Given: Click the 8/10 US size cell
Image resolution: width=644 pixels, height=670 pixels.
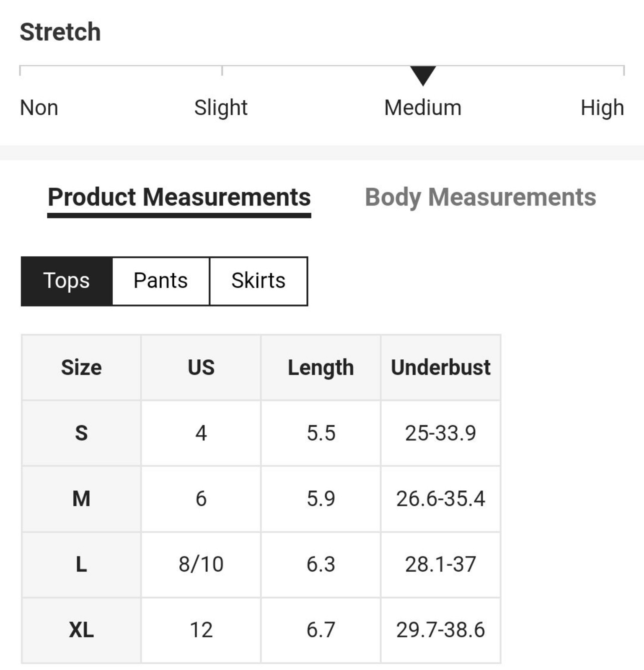Looking at the screenshot, I should tap(201, 564).
